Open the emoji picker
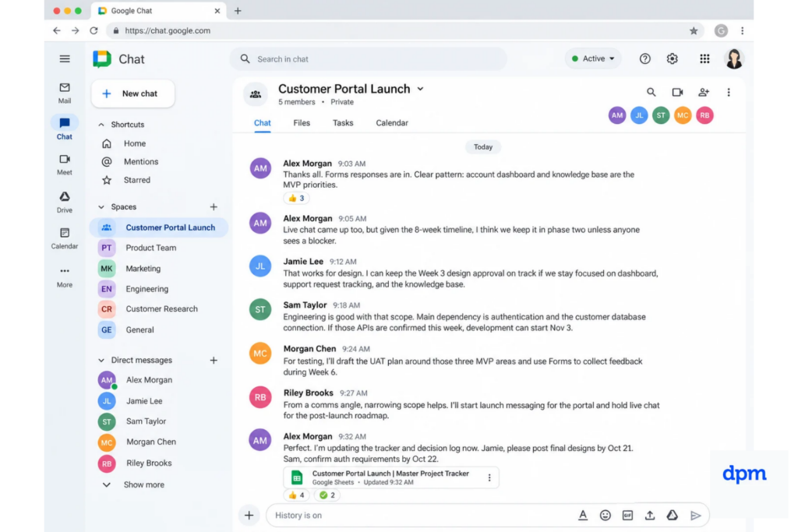This screenshot has width=798, height=532. tap(605, 515)
